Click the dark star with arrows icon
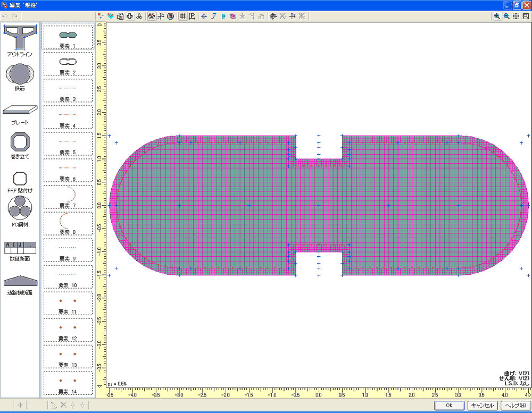Image resolution: width=532 pixels, height=413 pixels. pos(273,16)
